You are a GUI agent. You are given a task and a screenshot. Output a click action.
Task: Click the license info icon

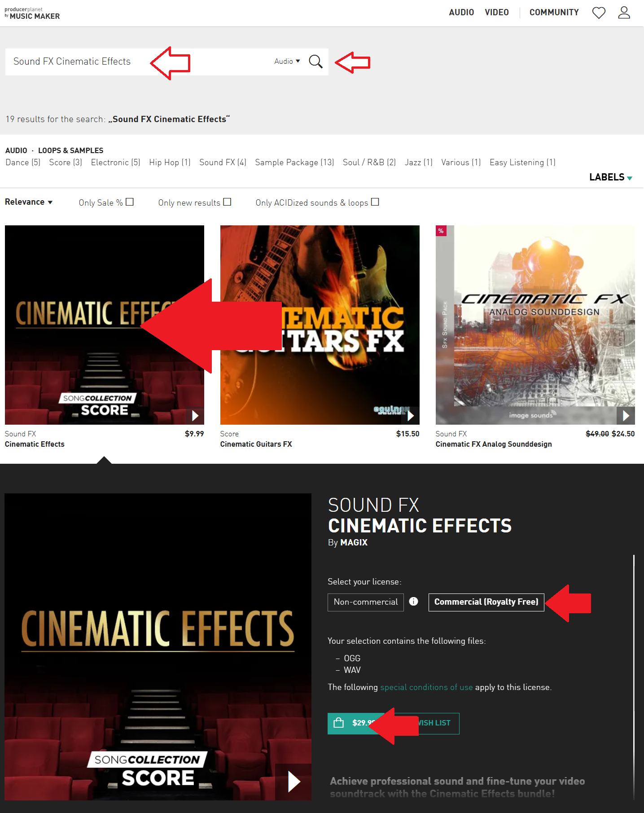[x=414, y=602]
